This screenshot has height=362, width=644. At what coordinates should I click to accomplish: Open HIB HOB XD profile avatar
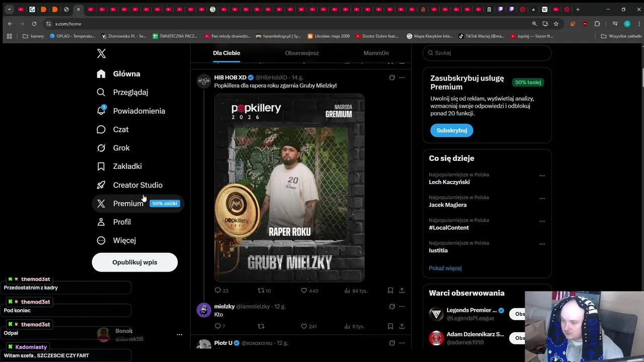[204, 81]
